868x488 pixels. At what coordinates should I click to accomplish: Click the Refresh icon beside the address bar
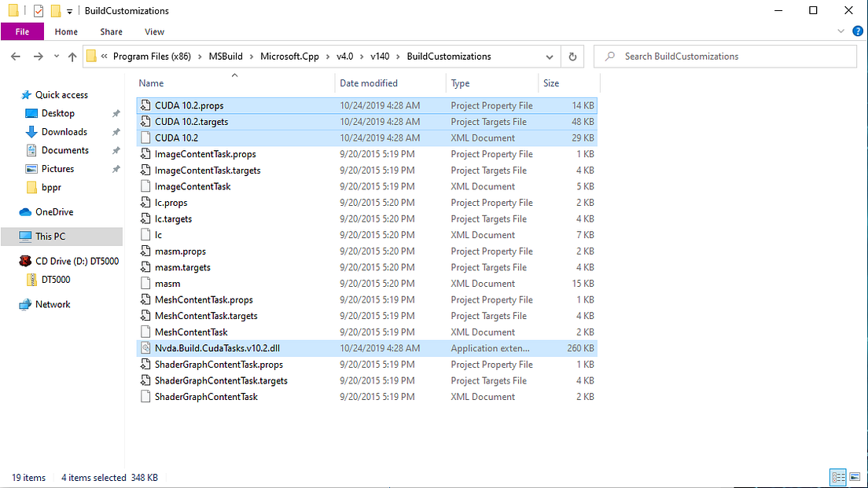click(x=572, y=56)
